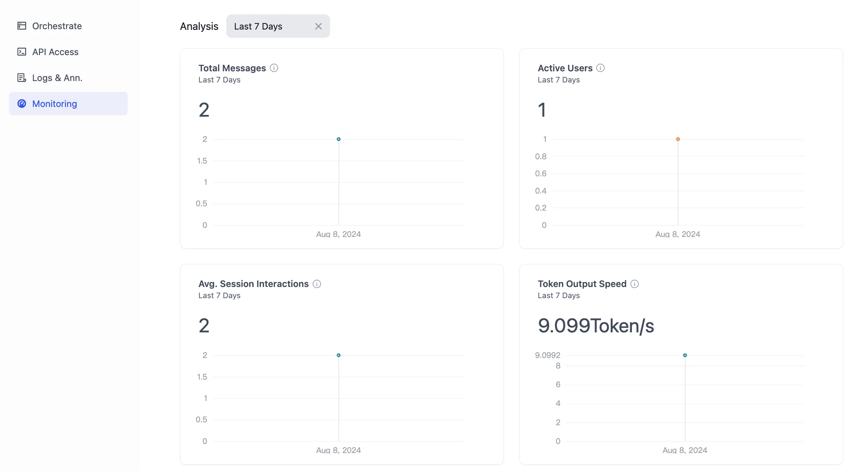Click the Avg. Session Interactions info icon
The width and height of the screenshot is (868, 471).
click(x=317, y=284)
